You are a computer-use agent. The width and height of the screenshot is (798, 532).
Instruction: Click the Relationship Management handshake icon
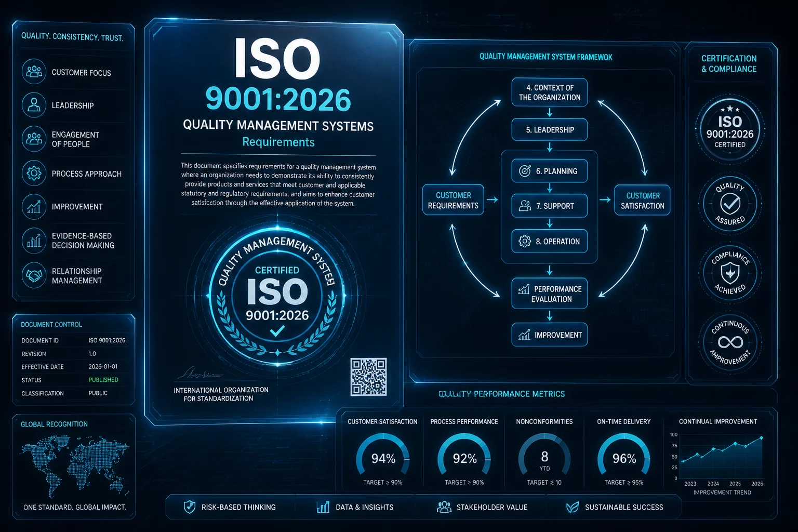click(34, 275)
